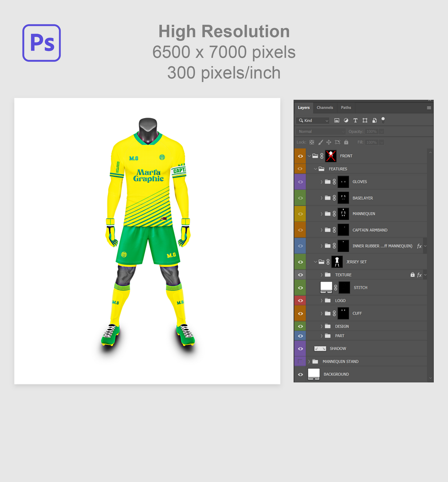Screen dimensions: 448x482
Task: Switch to the Layers tab
Action: 304,108
